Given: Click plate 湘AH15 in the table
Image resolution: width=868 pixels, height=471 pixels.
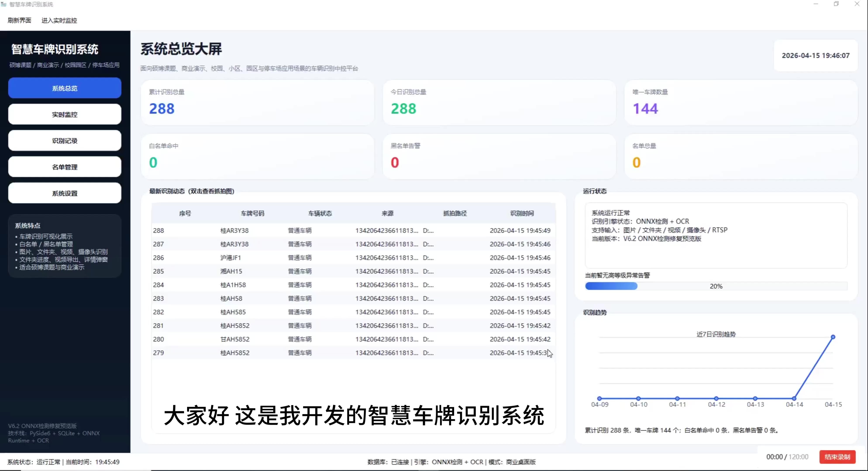Looking at the screenshot, I should tap(231, 271).
